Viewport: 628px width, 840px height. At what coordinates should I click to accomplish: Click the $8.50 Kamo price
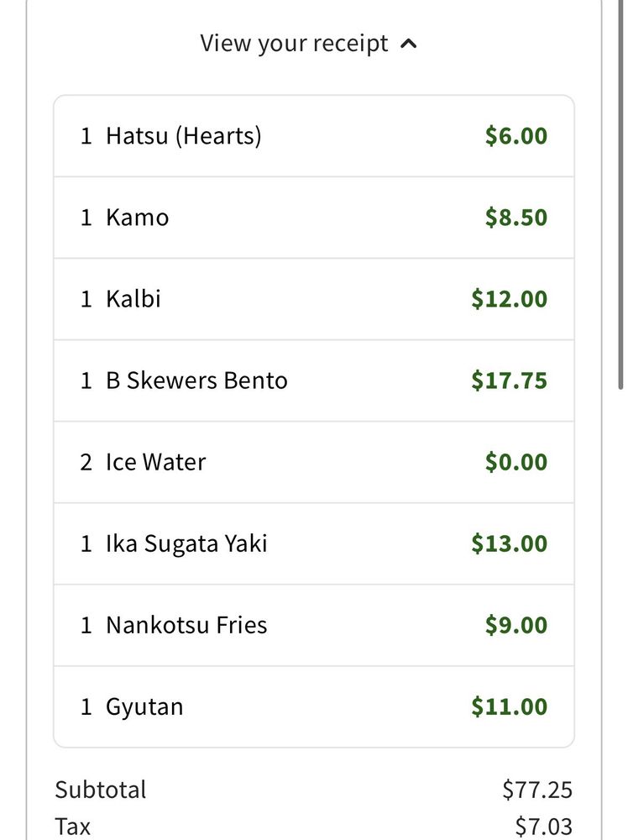(x=515, y=218)
